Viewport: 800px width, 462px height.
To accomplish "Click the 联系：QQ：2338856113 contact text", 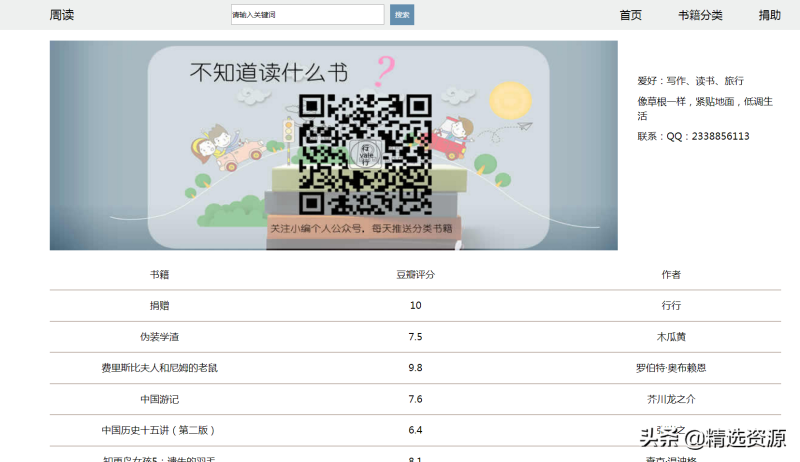I will [x=693, y=136].
